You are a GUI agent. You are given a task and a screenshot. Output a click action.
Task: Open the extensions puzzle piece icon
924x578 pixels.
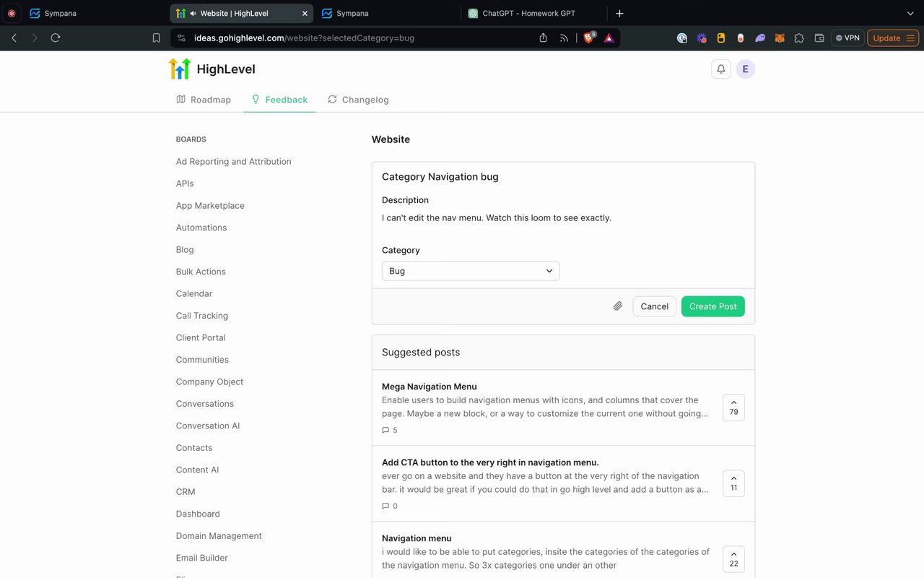click(x=799, y=38)
